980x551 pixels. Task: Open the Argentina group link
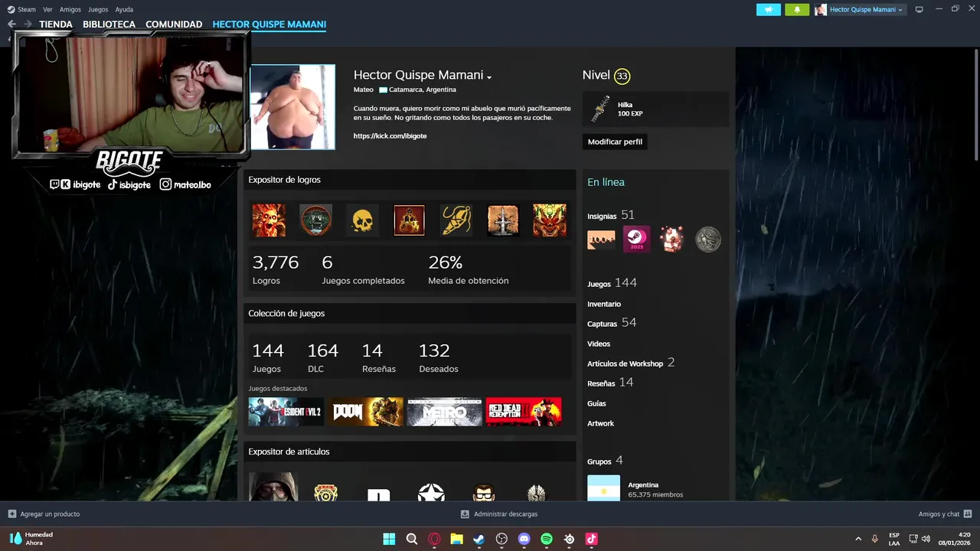coord(643,484)
